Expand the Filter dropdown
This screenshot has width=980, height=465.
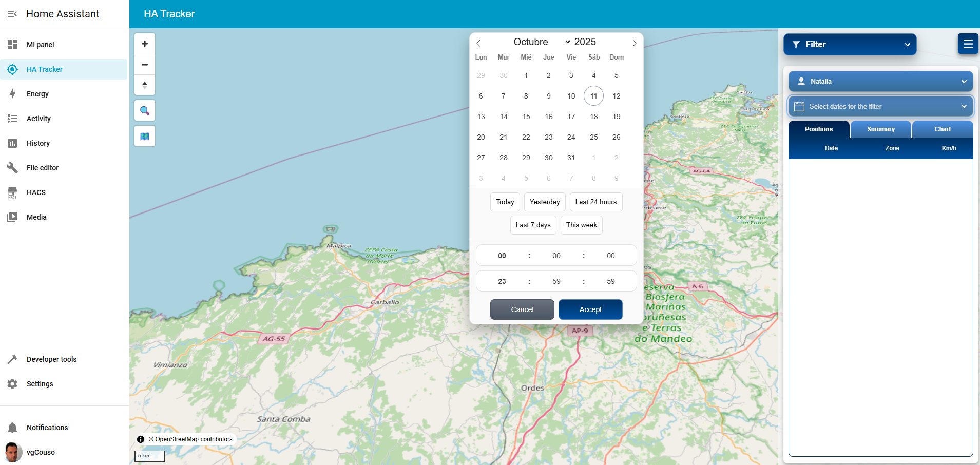850,45
